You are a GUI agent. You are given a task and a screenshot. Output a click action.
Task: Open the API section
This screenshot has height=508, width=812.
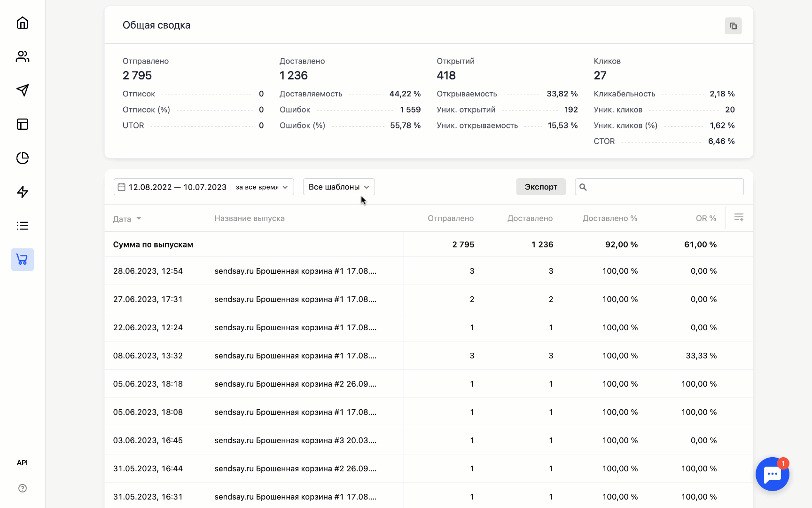coord(22,462)
